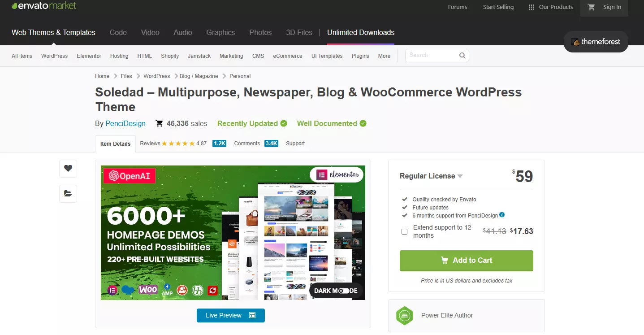Open Marketing category
644x335 pixels.
coord(231,56)
